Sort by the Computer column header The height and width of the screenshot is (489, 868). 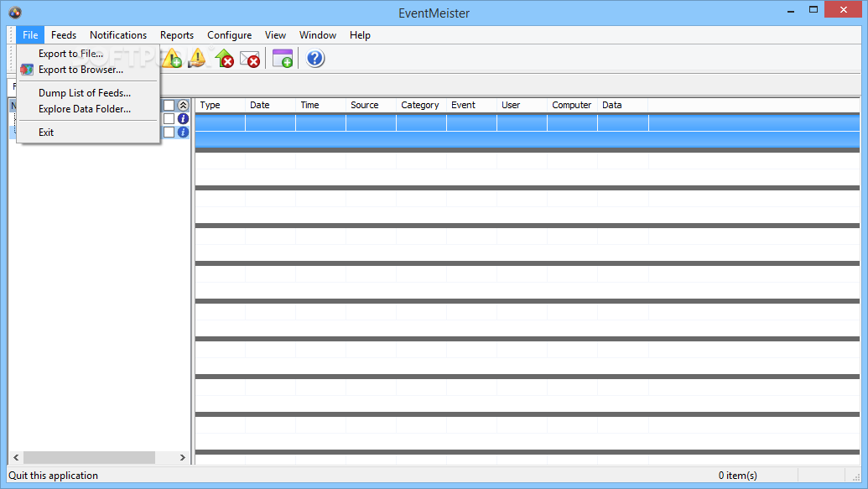coord(573,105)
